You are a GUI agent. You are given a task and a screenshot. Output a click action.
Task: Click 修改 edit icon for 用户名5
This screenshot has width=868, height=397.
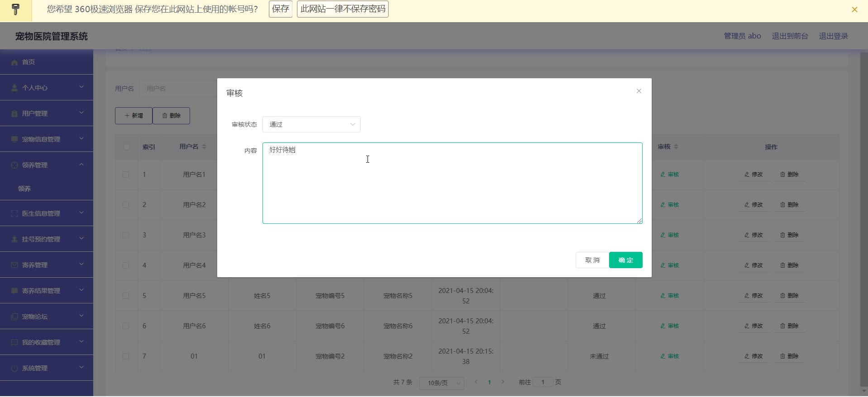(747, 296)
